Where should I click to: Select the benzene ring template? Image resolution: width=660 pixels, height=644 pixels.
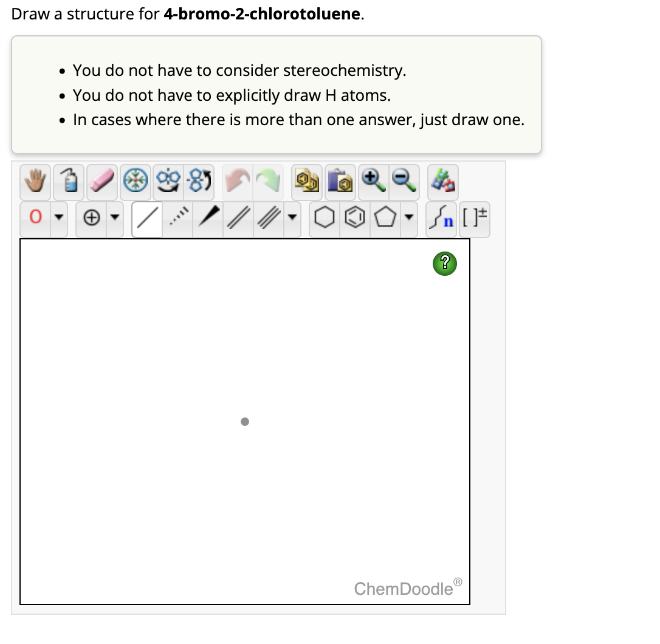pyautogui.click(x=355, y=219)
